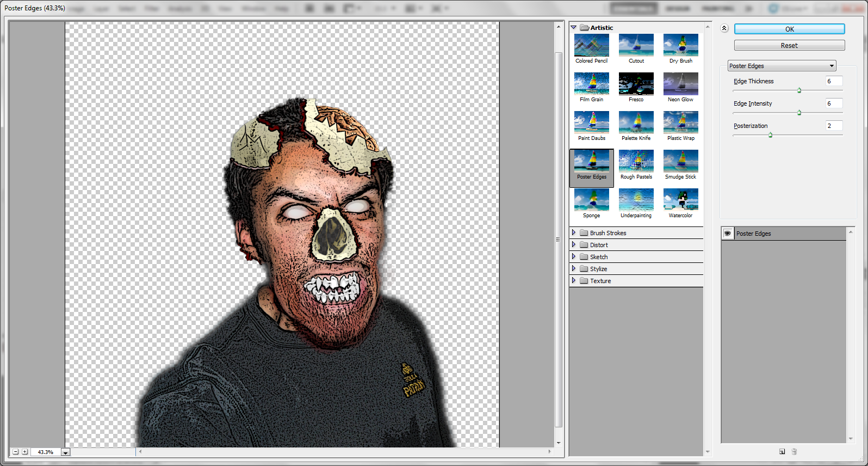The height and width of the screenshot is (466, 868).
Task: Click the Edge Thickness value field
Action: [834, 81]
